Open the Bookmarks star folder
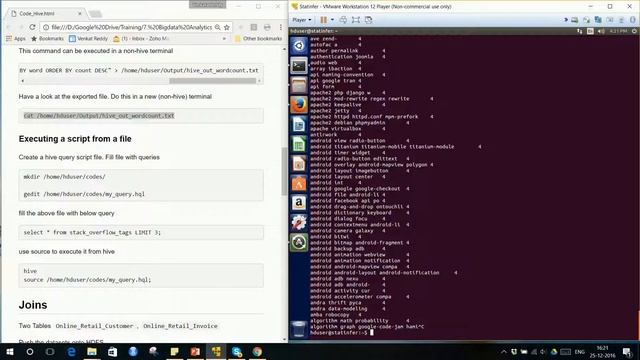Image resolution: width=640 pixels, height=360 pixels. click(47, 38)
